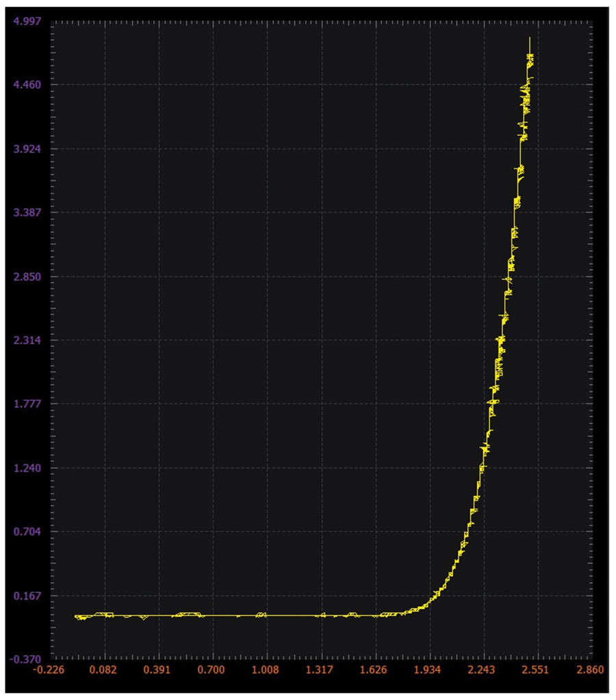
Task: Select the 2.243 x-axis label
Action: [481, 670]
